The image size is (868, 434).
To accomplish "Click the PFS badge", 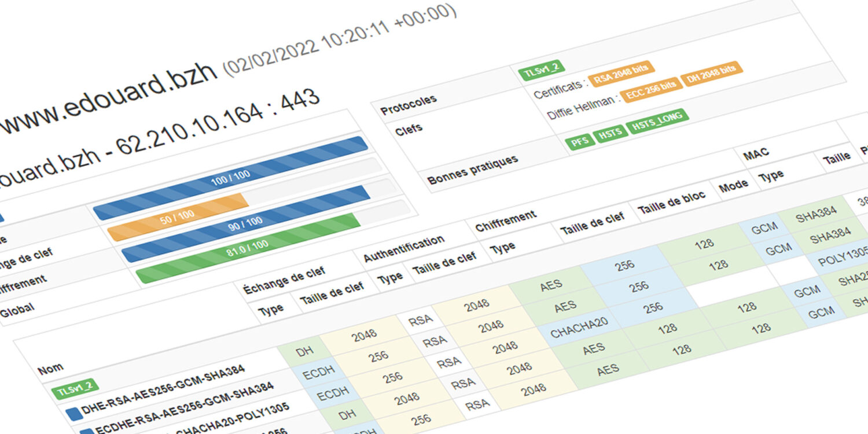I will point(580,143).
